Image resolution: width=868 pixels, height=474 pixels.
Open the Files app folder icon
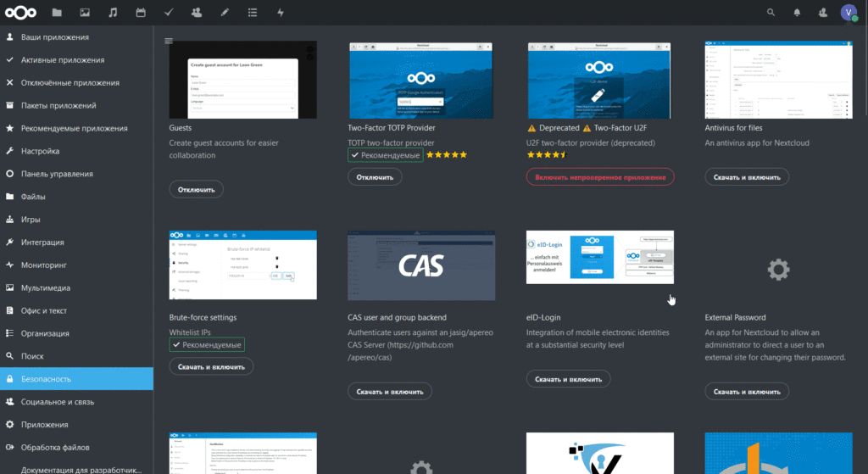click(57, 12)
